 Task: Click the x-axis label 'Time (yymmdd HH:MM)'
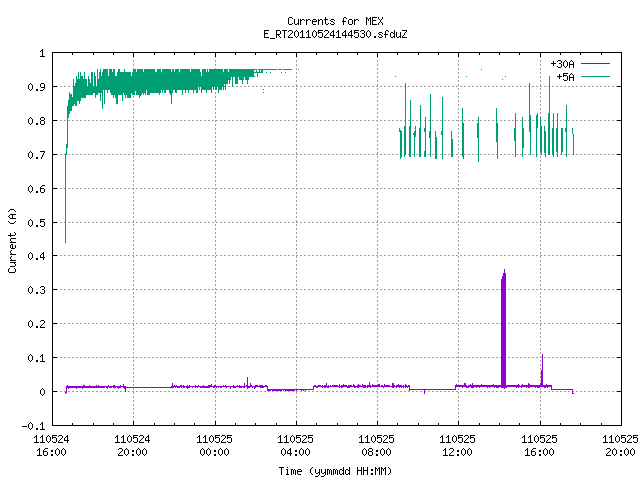coord(335,471)
